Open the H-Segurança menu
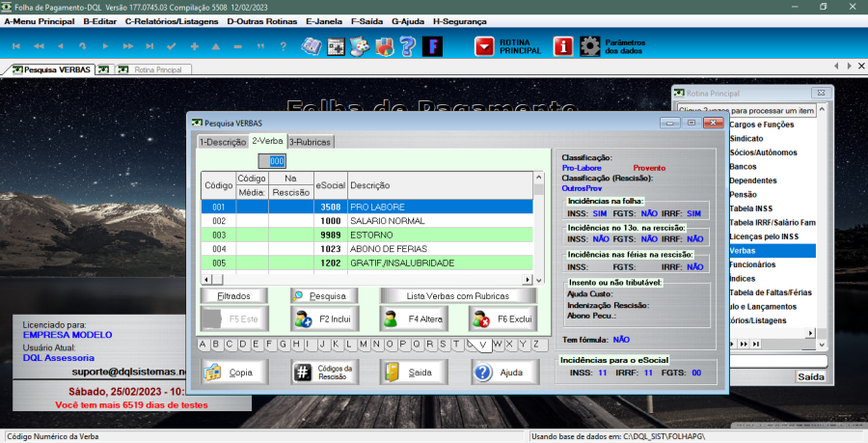This screenshot has height=443, width=868. point(462,19)
